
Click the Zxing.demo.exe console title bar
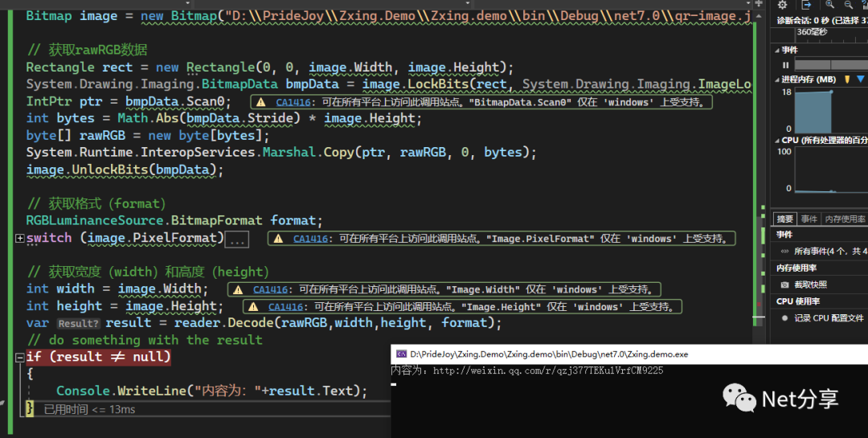[628, 354]
